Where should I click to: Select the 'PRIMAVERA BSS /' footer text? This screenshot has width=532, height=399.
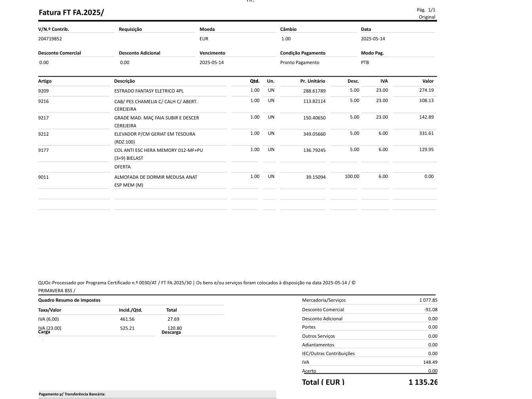coord(57,291)
